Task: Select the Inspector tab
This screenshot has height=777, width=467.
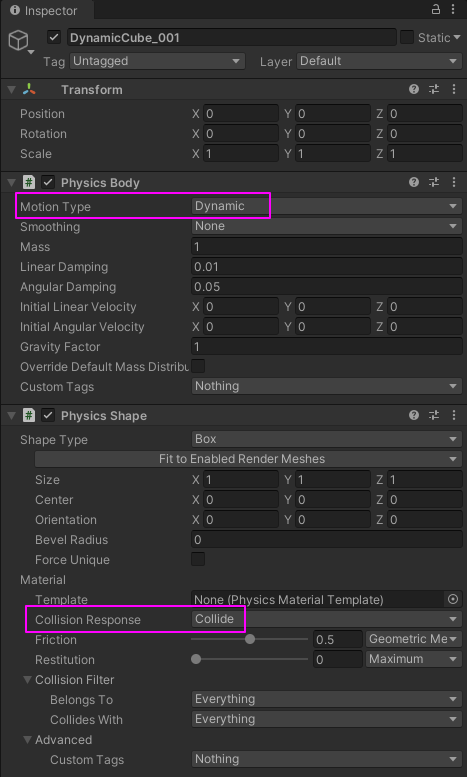Action: (x=44, y=10)
